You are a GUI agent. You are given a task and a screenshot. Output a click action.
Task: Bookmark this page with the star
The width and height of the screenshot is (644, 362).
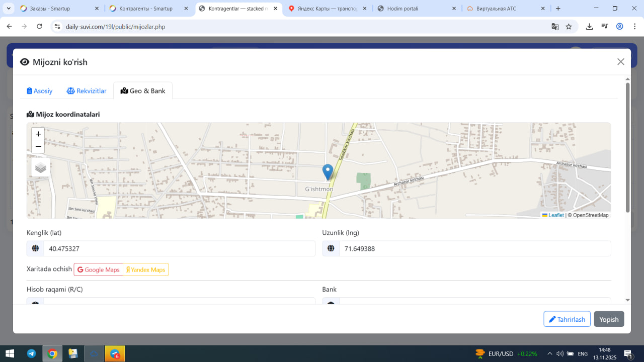click(569, 27)
